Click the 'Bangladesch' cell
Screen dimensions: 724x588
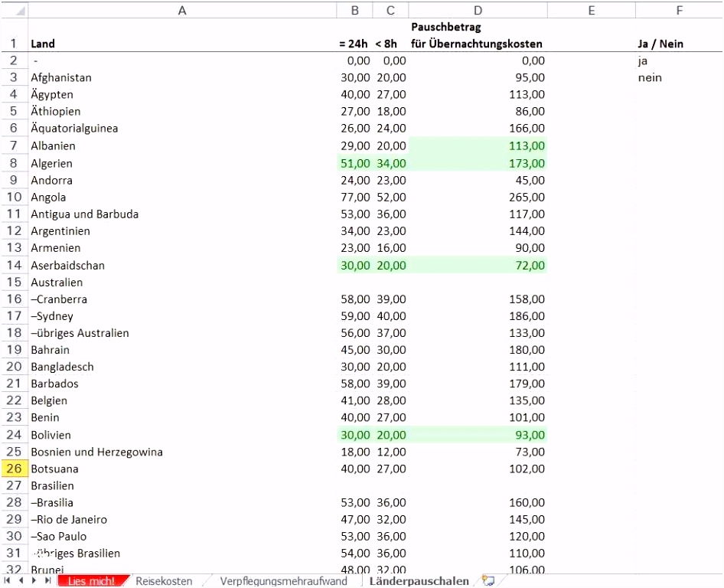(x=182, y=367)
